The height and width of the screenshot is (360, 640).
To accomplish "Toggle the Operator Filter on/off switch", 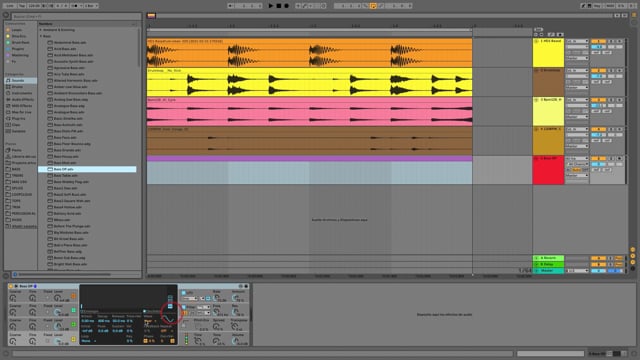I will (184, 307).
